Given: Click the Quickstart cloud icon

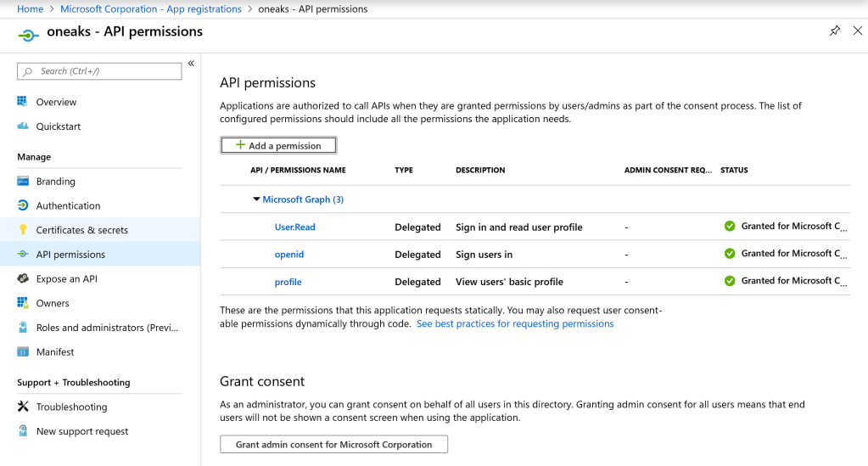Looking at the screenshot, I should (23, 126).
